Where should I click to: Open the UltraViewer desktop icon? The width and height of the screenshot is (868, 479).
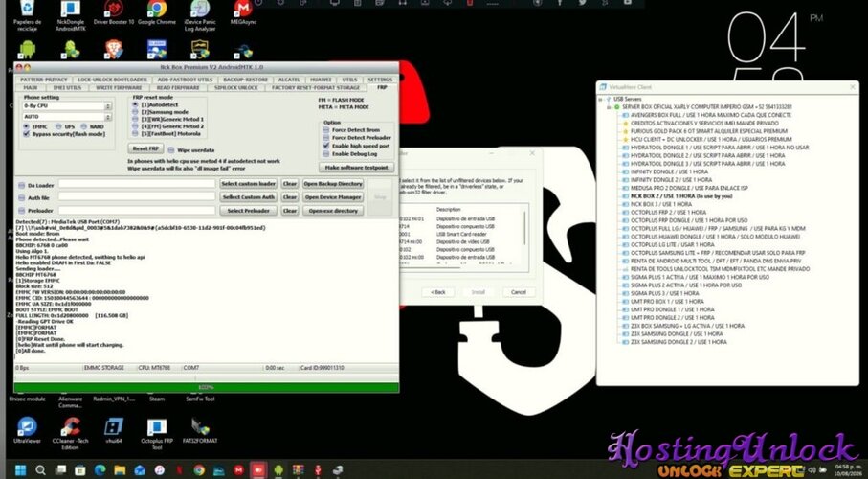pos(27,429)
